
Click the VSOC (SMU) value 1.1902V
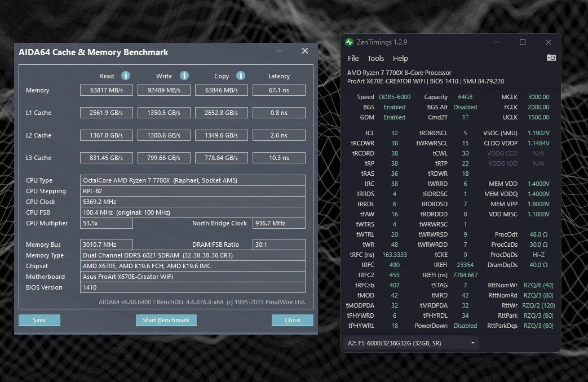(x=538, y=133)
